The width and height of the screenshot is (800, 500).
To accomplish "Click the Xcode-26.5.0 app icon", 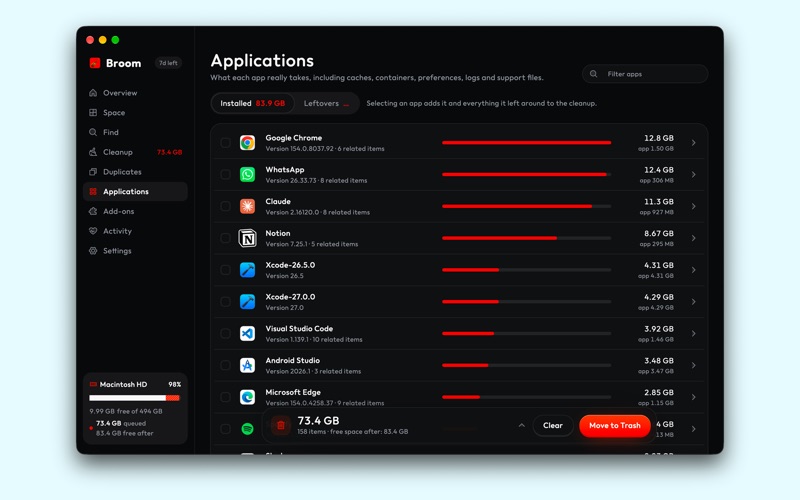I will tap(247, 270).
